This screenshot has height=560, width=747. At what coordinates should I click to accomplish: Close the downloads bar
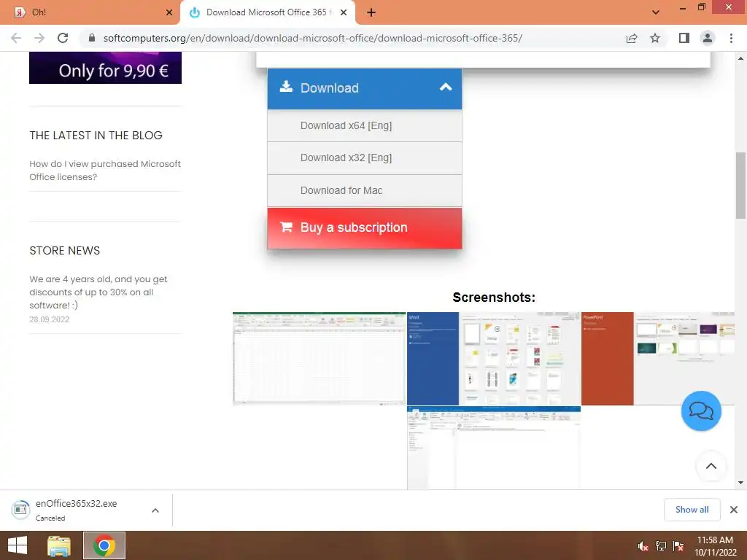[x=734, y=510]
